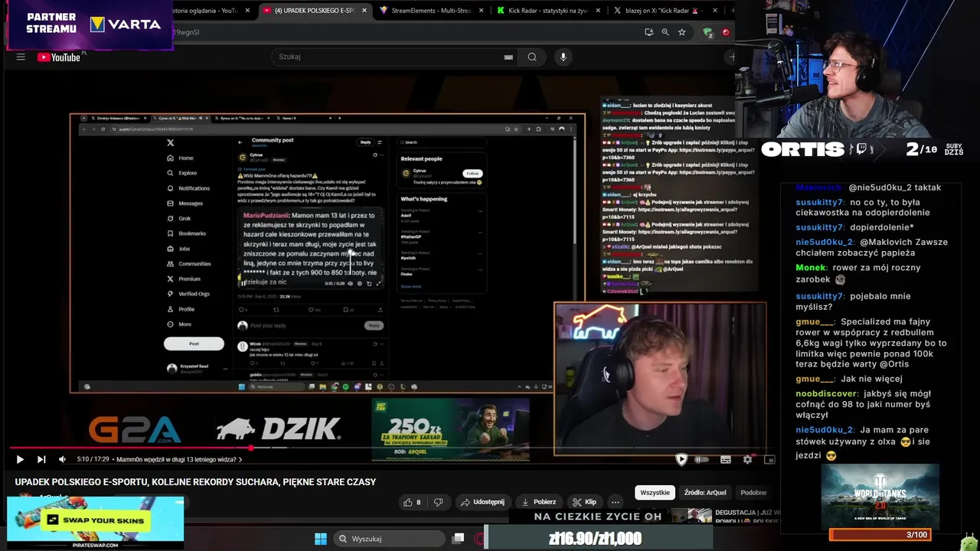Open the YouTube guide hamburger menu

coord(21,57)
